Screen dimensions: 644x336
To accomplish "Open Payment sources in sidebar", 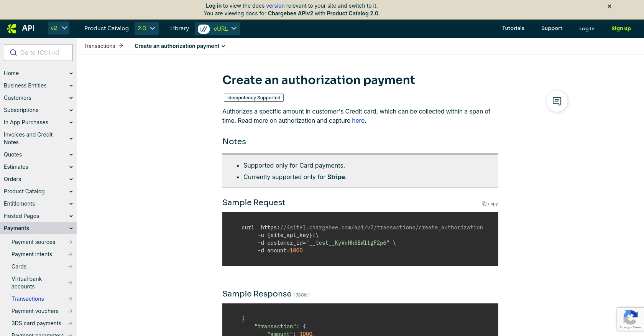I will [x=33, y=242].
